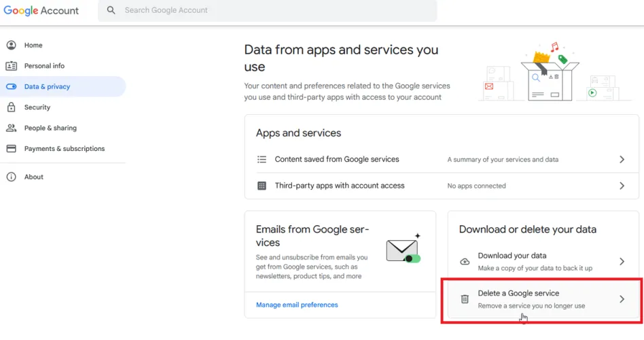Open the Manage email preferences link
Screen dimensions: 644x340
pyautogui.click(x=297, y=305)
